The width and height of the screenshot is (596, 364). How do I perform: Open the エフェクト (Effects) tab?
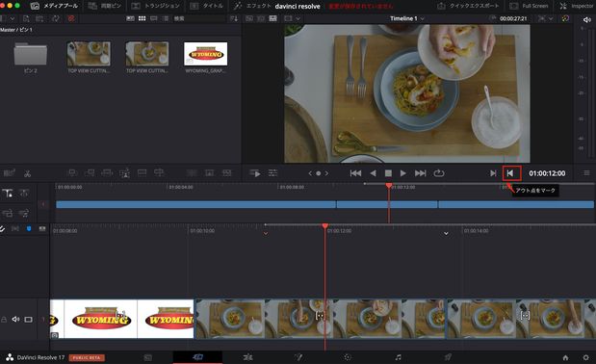[252, 6]
